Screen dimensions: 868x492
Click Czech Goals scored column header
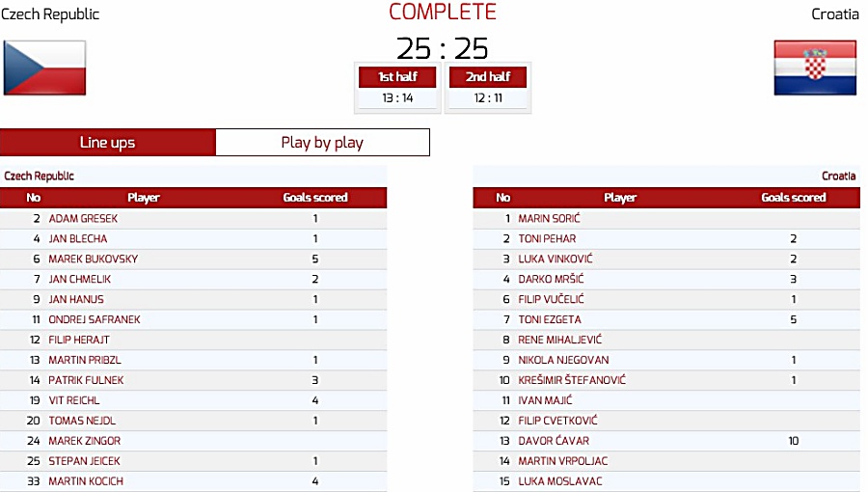(315, 198)
